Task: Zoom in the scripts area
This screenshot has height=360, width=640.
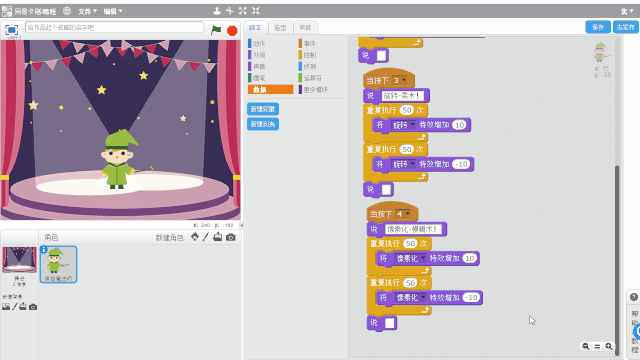Action: coord(609,346)
